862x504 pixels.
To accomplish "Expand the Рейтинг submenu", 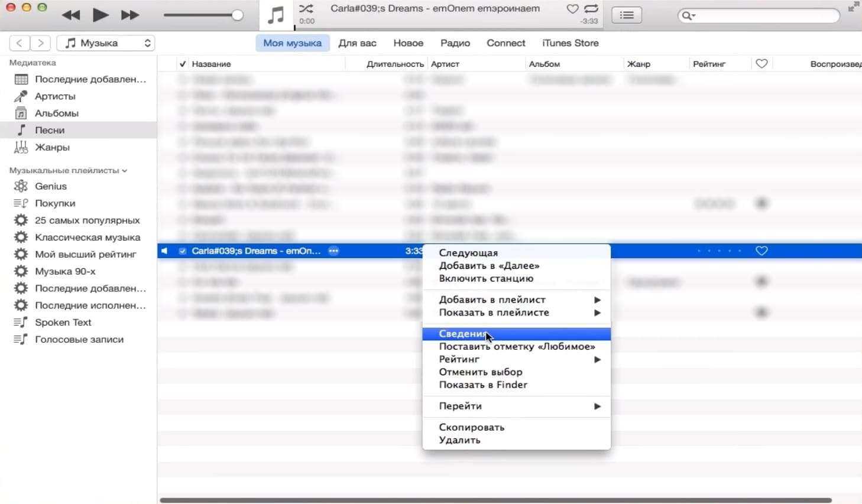I will [x=516, y=359].
